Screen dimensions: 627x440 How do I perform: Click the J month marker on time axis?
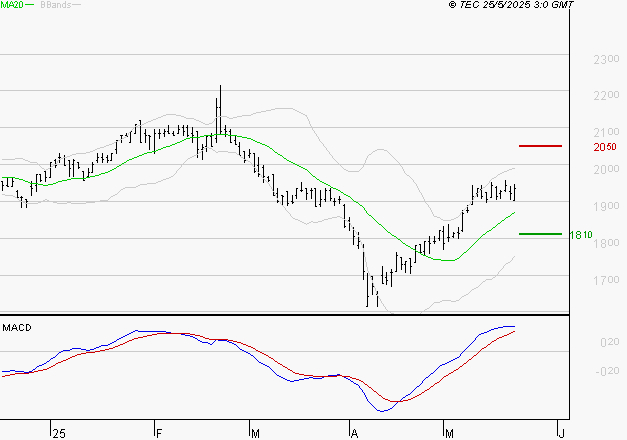click(561, 434)
